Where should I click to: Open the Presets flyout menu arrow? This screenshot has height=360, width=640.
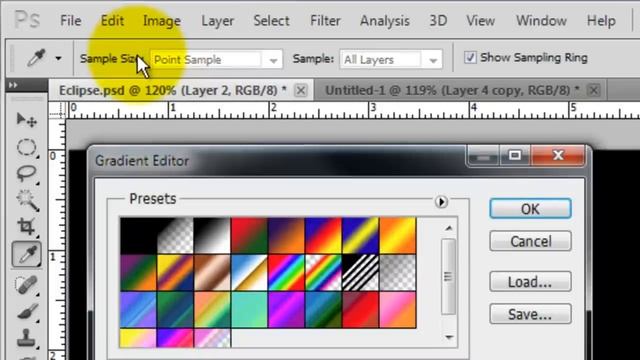(441, 202)
